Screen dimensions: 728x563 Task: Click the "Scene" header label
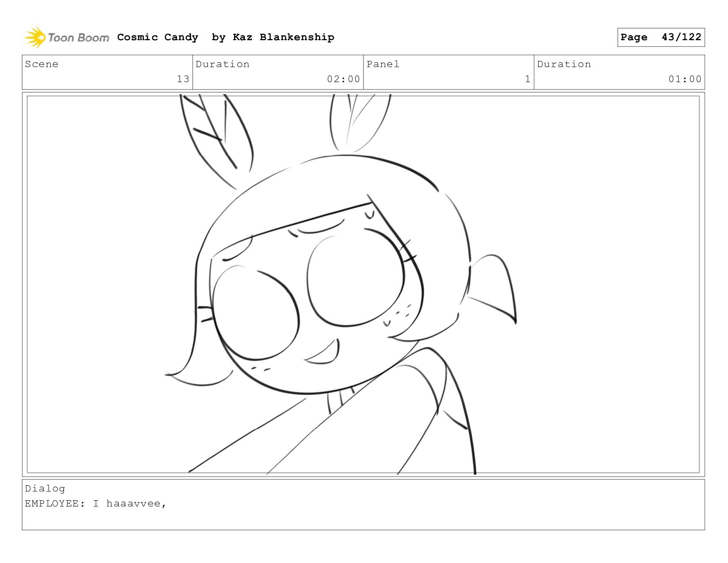pyautogui.click(x=41, y=64)
